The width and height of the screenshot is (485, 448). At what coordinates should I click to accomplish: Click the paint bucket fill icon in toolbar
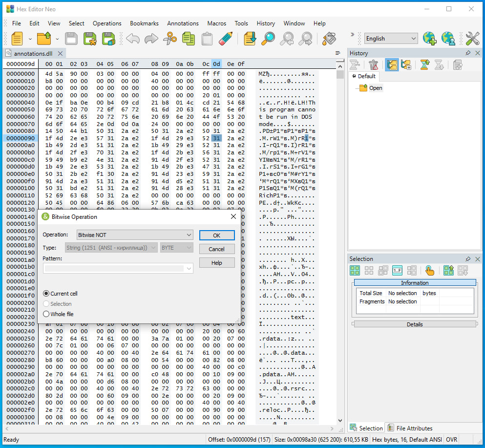click(x=330, y=39)
